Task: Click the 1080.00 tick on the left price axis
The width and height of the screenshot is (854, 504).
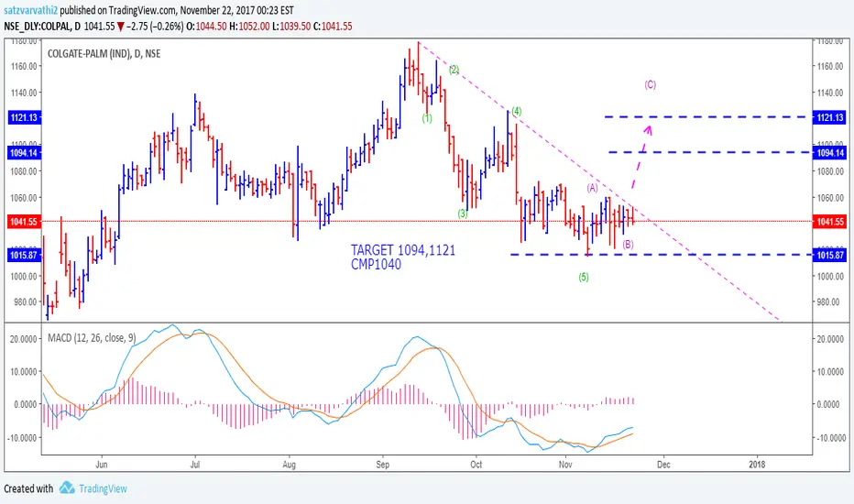Action: point(24,171)
